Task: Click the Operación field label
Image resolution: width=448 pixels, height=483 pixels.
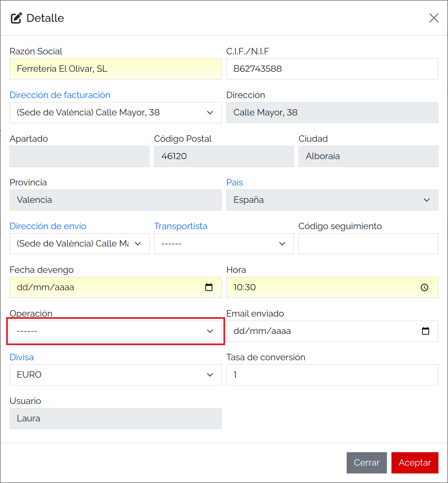Action: 31,313
